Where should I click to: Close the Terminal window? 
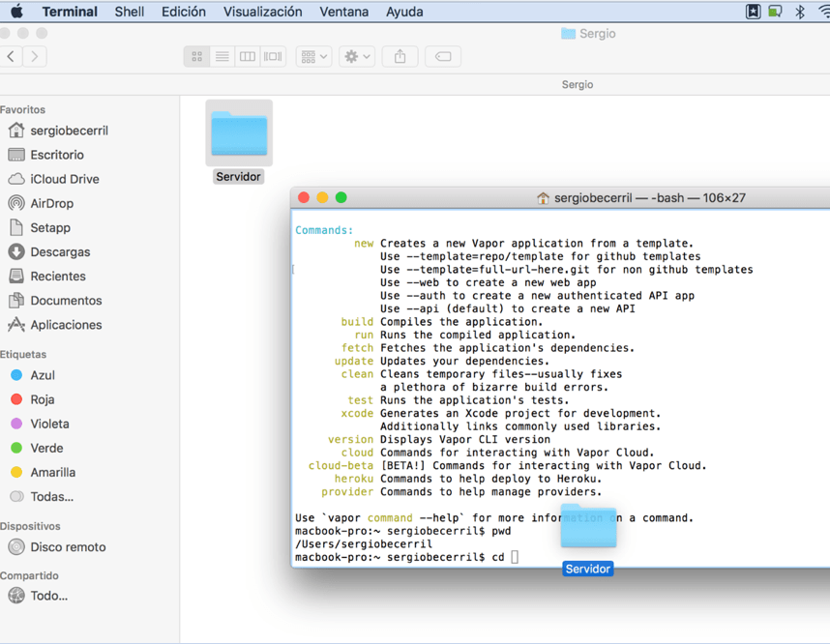304,197
